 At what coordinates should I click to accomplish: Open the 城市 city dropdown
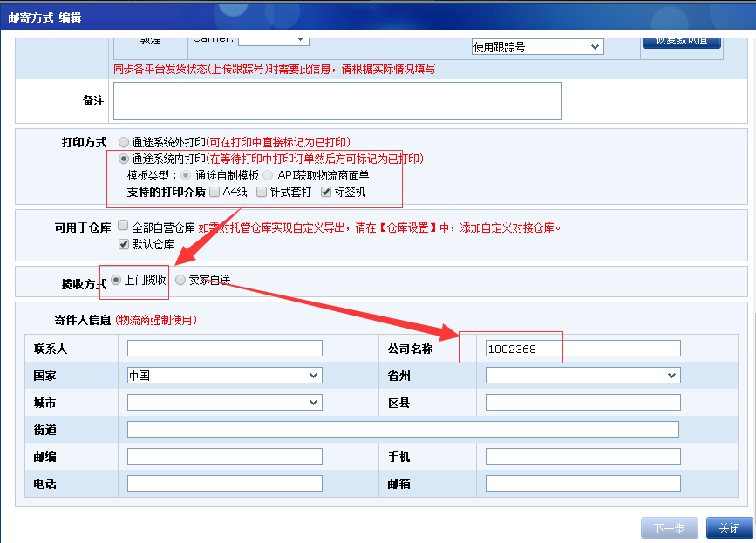[x=224, y=403]
